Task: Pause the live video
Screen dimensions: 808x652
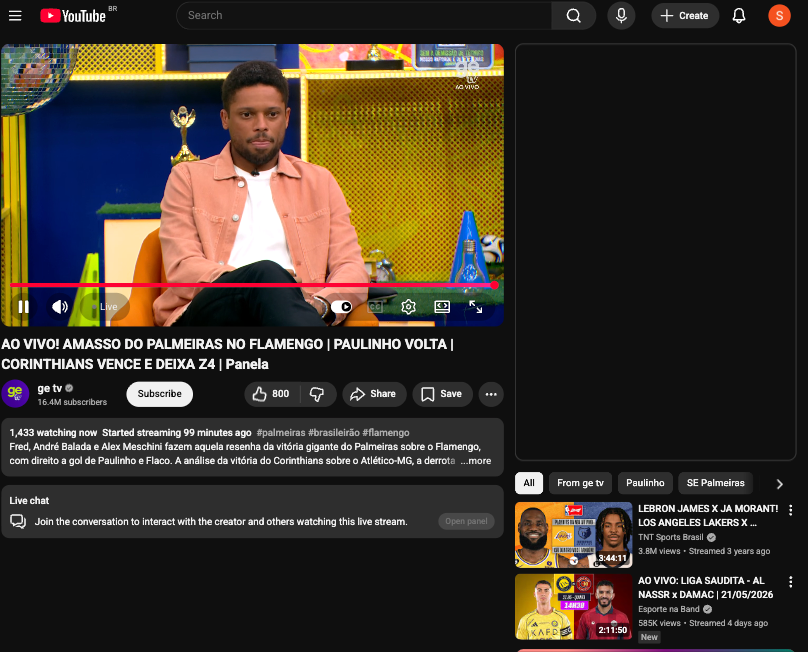Action: click(x=24, y=307)
